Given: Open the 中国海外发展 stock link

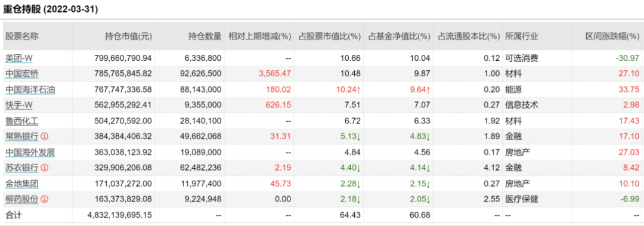Looking at the screenshot, I should (x=30, y=153).
